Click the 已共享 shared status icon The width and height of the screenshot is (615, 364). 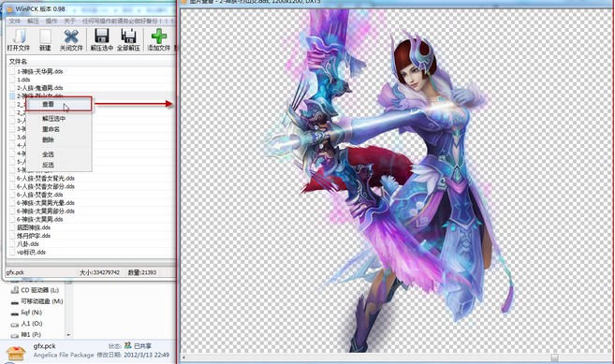pos(127,345)
